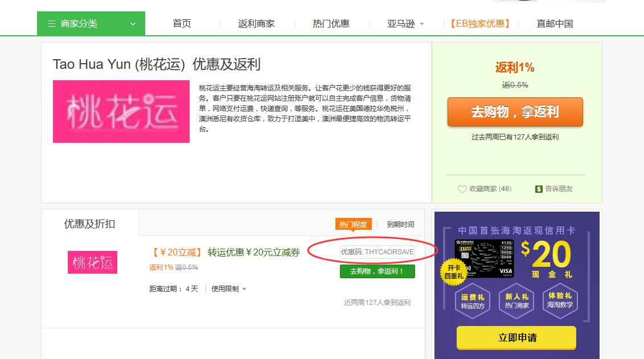Sort coupons by 到期时间
Viewport: 644px width, 359px height.
click(400, 224)
